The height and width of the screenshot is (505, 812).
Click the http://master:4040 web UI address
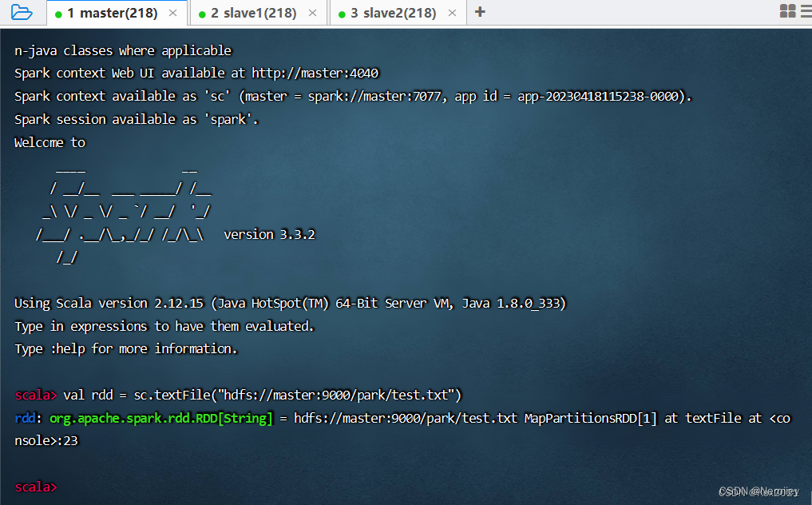click(x=315, y=73)
